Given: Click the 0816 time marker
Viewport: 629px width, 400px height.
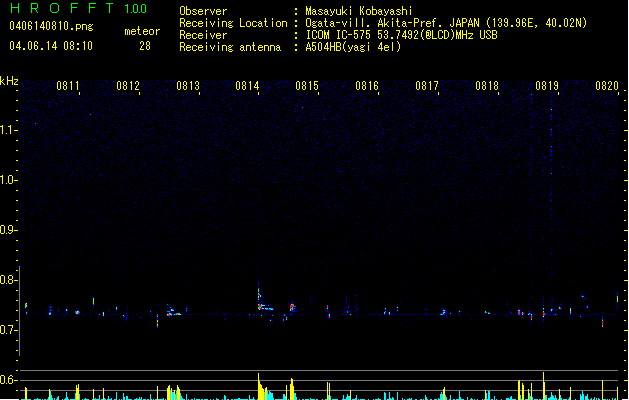Looking at the screenshot, I should click(367, 86).
